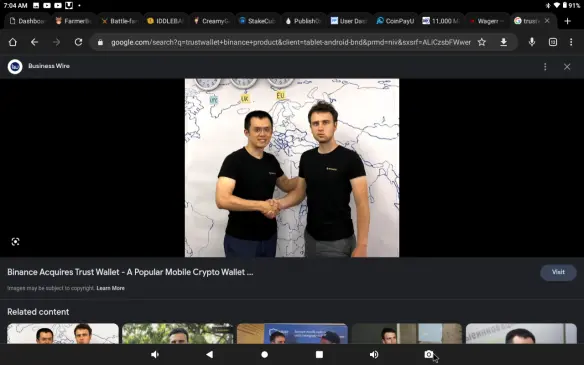Take a screenshot with camera icon
This screenshot has width=584, height=365.
[x=429, y=355]
